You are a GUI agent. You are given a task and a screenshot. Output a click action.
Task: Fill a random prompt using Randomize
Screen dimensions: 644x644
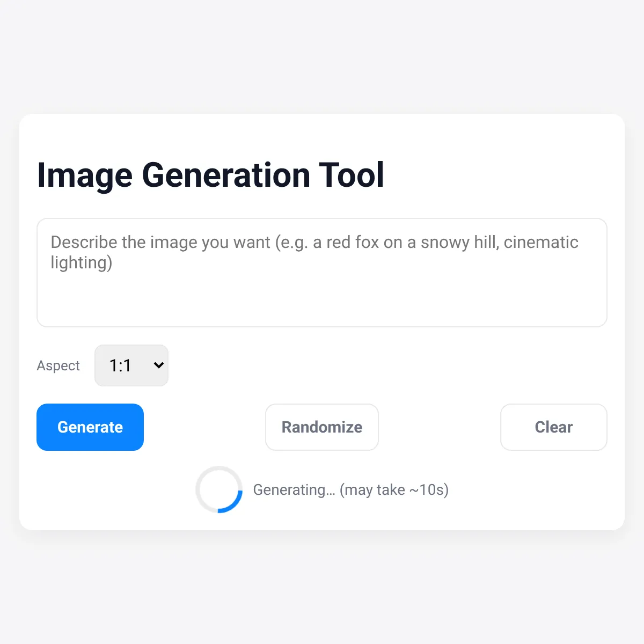pyautogui.click(x=322, y=427)
